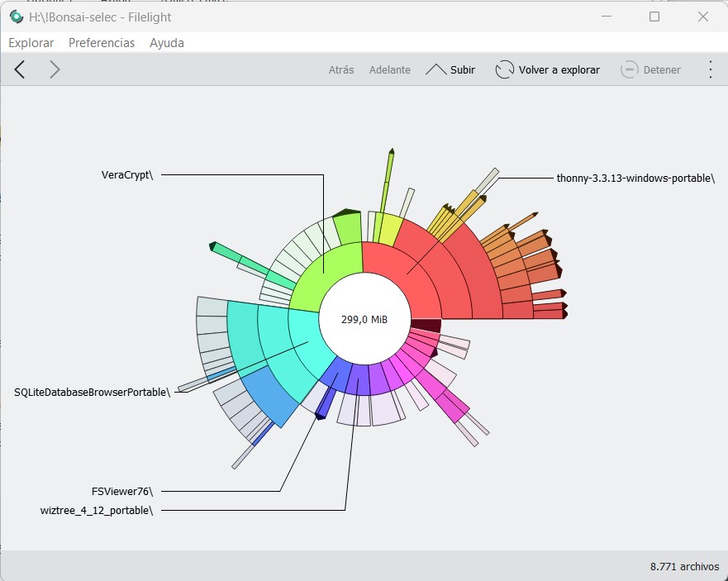Click the dark maroon inner-ring segment
The width and height of the screenshot is (728, 581).
(426, 325)
